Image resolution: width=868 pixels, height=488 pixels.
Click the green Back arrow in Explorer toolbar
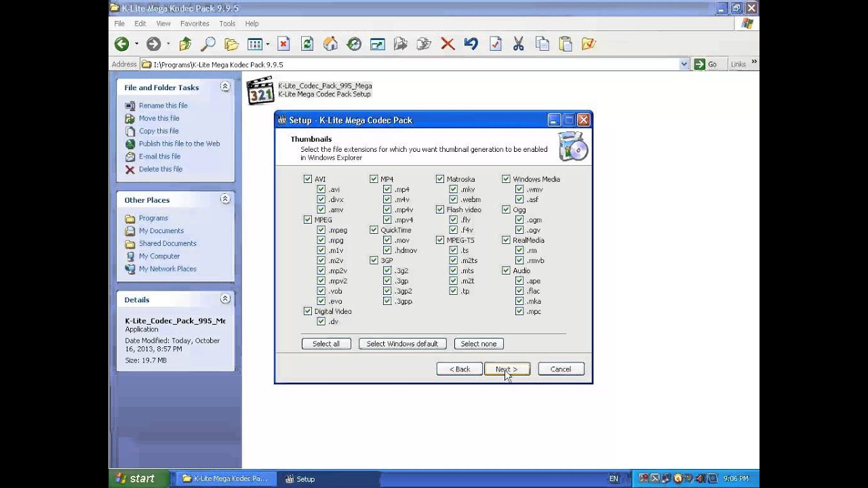pos(121,44)
